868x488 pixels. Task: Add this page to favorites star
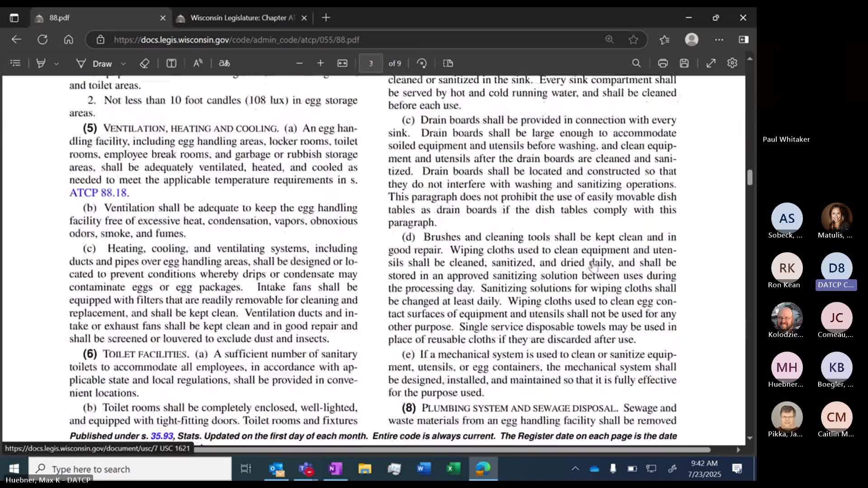pyautogui.click(x=633, y=40)
